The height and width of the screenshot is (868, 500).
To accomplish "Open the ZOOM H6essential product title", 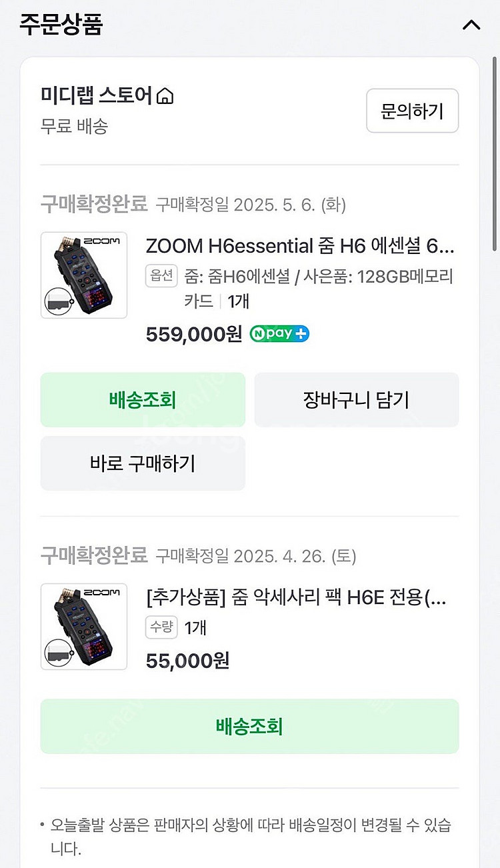I will pyautogui.click(x=300, y=246).
